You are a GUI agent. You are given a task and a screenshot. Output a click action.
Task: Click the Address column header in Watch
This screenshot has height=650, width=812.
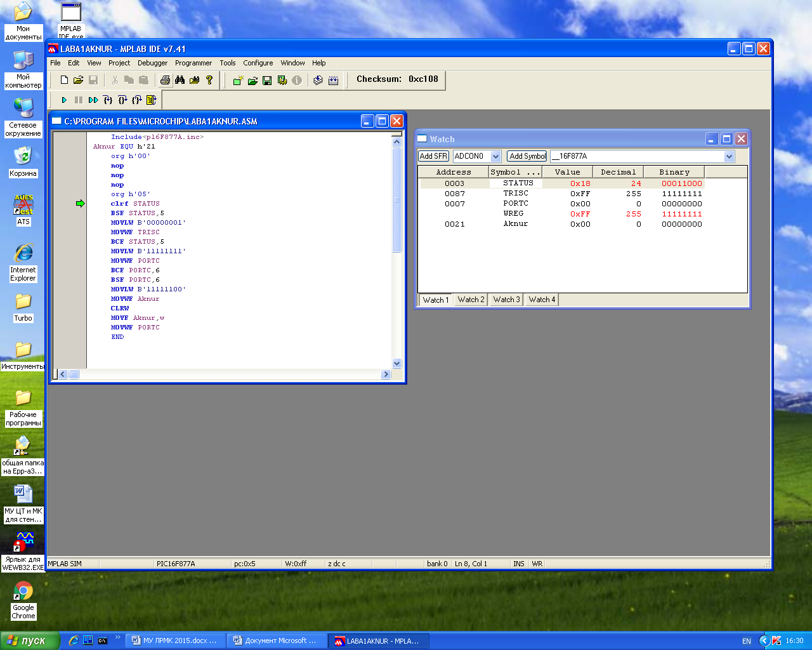[454, 172]
